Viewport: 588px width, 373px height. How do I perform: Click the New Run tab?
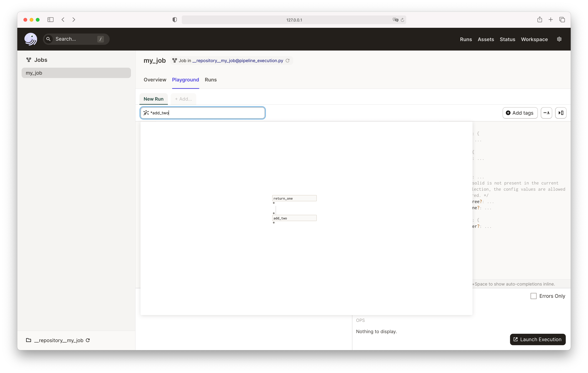pos(153,99)
